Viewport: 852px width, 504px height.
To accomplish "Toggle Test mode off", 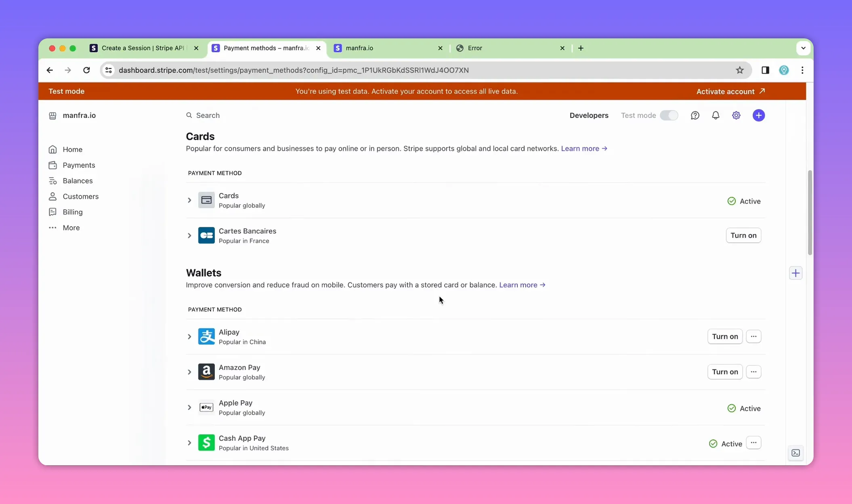I will pyautogui.click(x=669, y=115).
